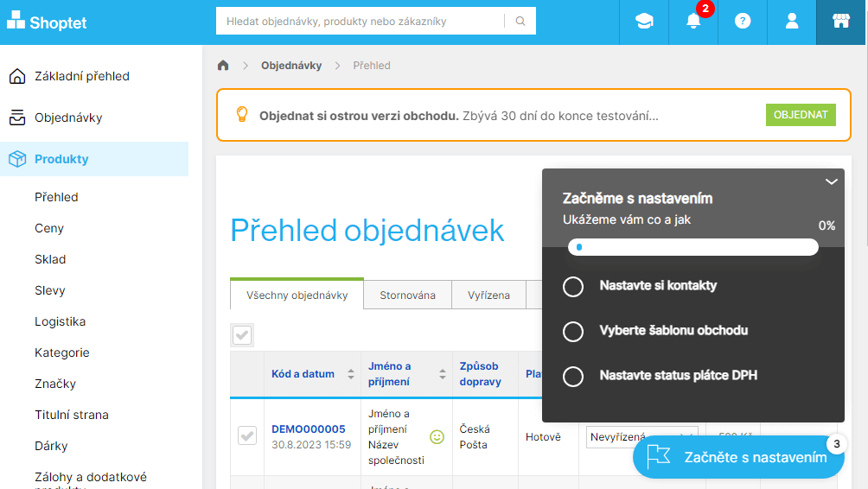868x489 pixels.
Task: Click the Shoptet logo
Action: click(x=47, y=21)
